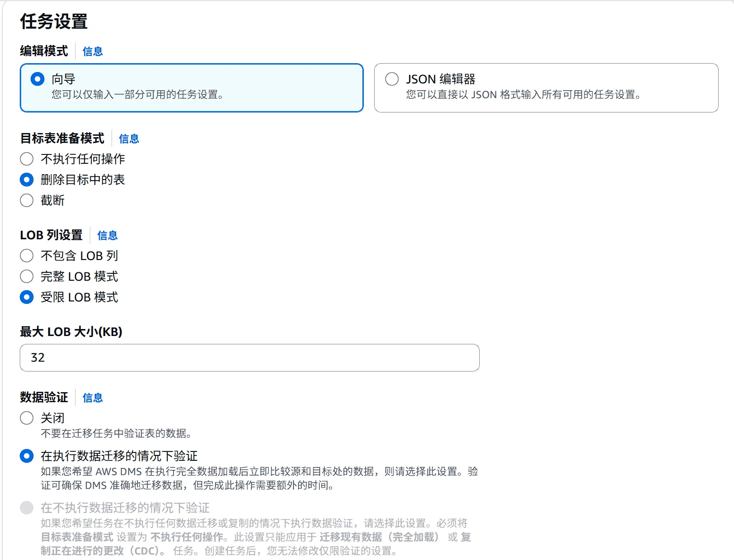Choose 不执行任何操作 for target table preparation
734x560 pixels.
[27, 159]
